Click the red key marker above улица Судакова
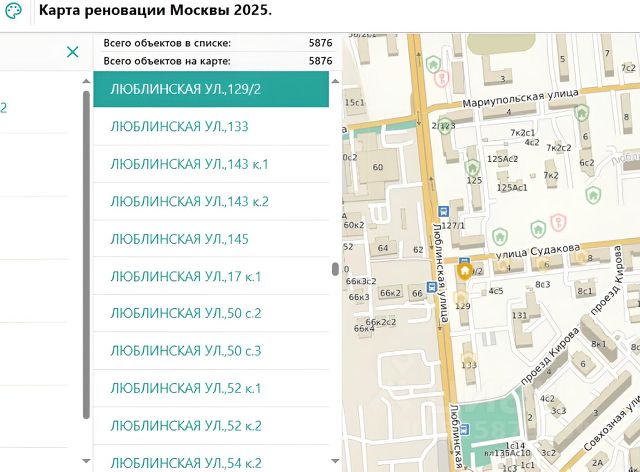This screenshot has height=472, width=640. pyautogui.click(x=558, y=223)
